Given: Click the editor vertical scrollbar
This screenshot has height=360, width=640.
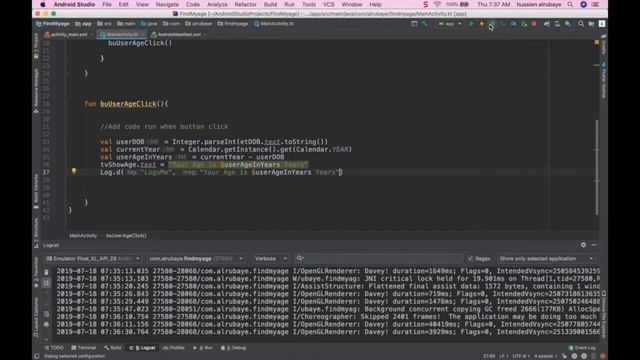Looking at the screenshot, I should (x=596, y=167).
